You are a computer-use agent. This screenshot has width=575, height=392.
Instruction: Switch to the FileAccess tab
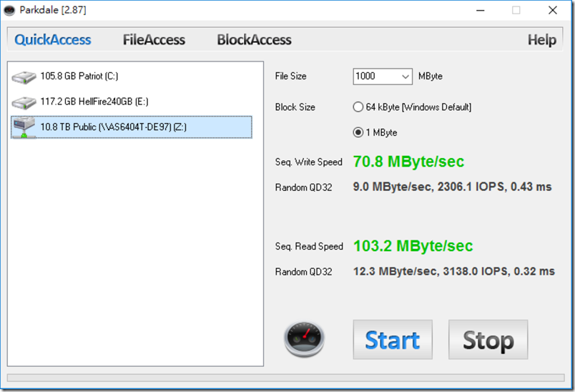(154, 39)
